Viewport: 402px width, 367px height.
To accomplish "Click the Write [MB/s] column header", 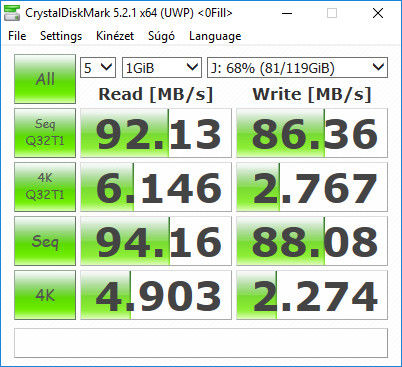I will (312, 94).
